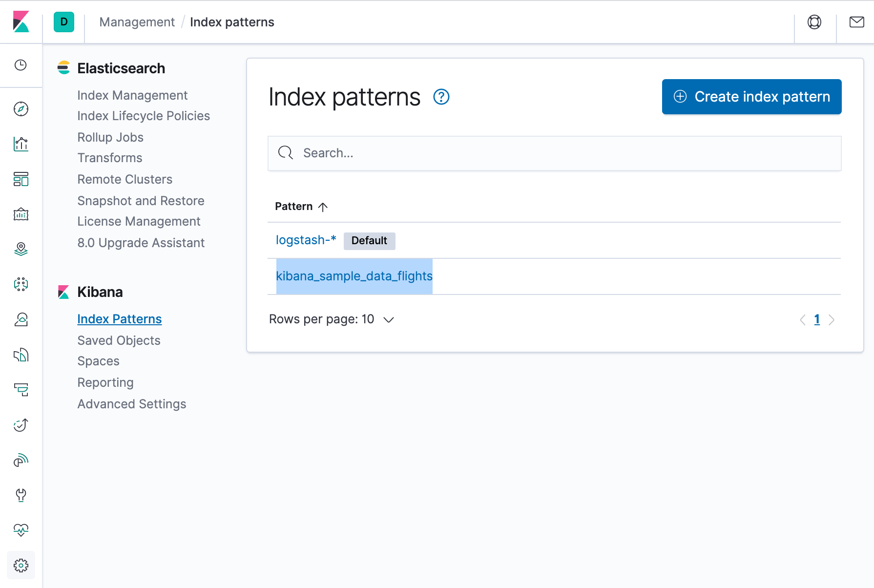Click the Default badge next to logstash-*
Screen dimensions: 874x588
[x=369, y=241]
